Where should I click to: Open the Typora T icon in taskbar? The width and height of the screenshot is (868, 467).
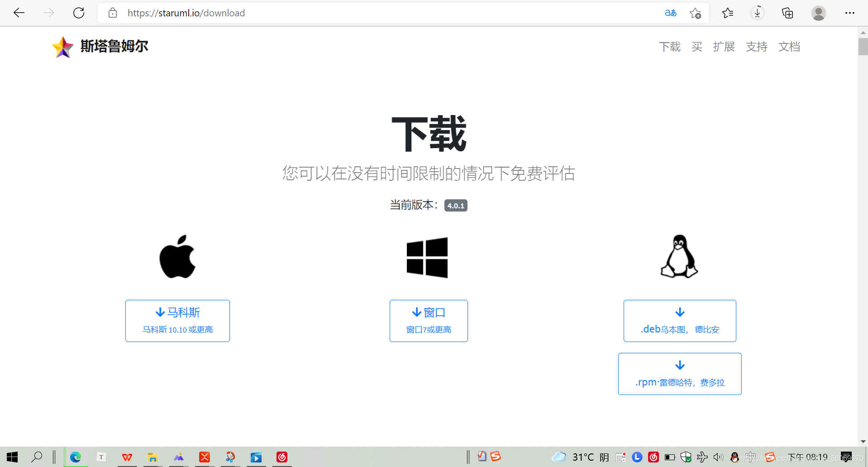tap(101, 457)
